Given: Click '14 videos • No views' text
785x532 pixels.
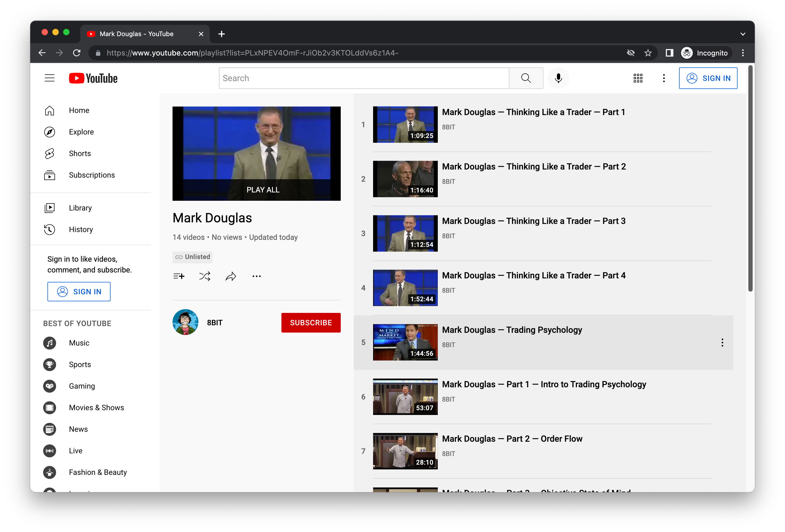Looking at the screenshot, I should point(207,237).
